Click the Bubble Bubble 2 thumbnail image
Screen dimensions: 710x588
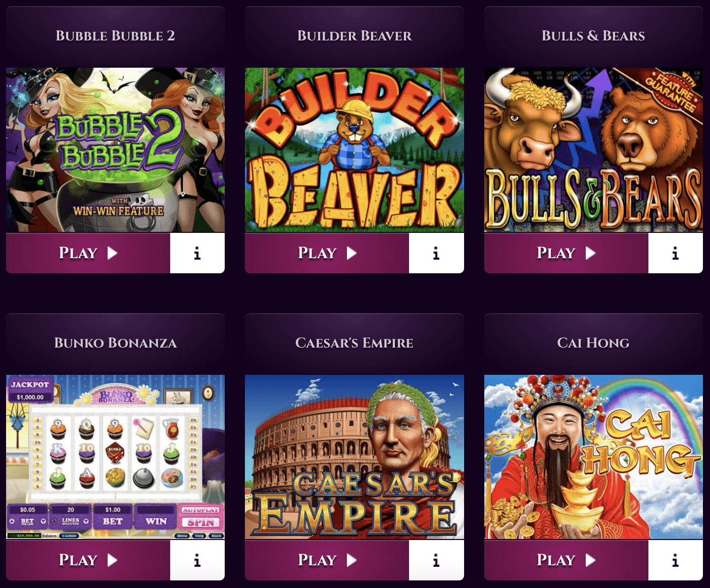tap(115, 150)
